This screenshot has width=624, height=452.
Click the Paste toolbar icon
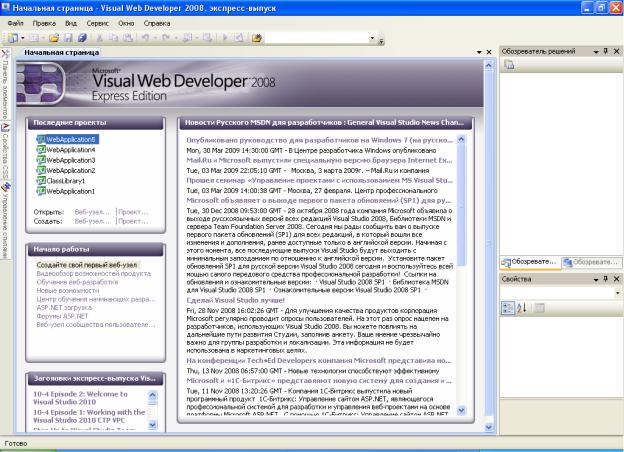tap(128, 38)
